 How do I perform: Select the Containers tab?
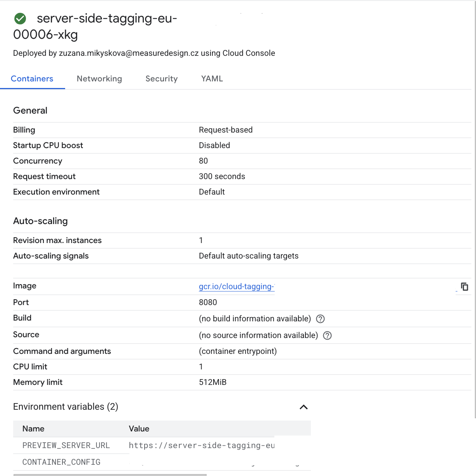pyautogui.click(x=32, y=79)
